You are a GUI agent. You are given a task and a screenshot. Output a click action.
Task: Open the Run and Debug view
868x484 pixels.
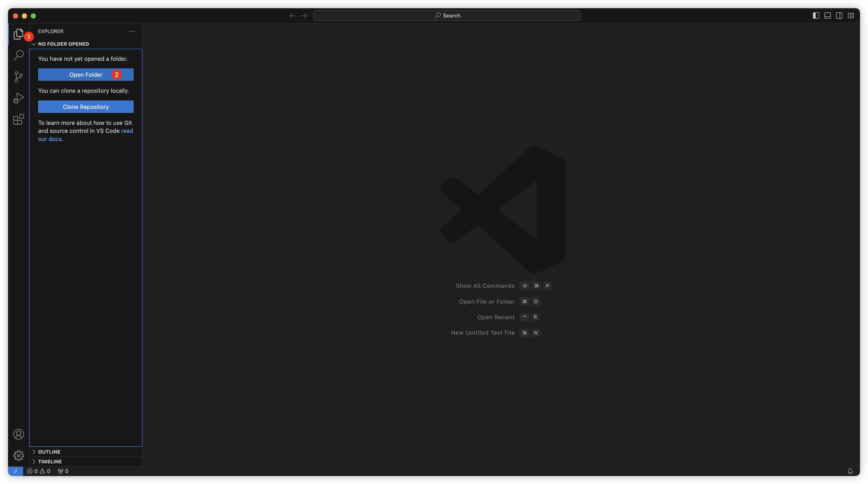[x=18, y=98]
